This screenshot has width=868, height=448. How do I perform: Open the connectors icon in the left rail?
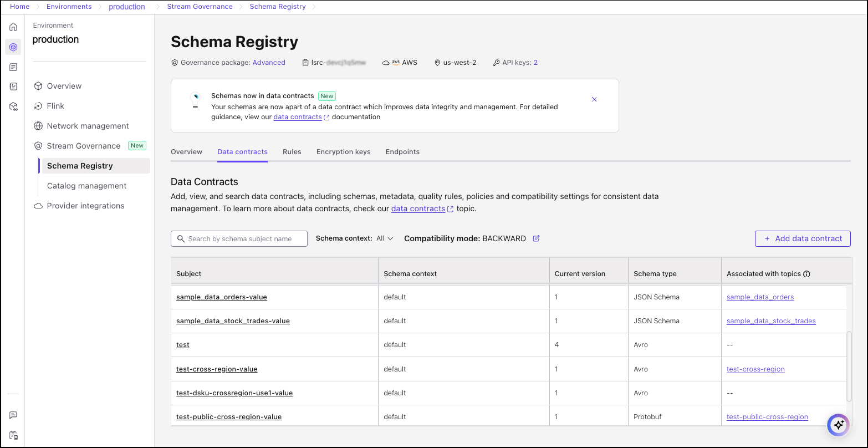point(13,86)
